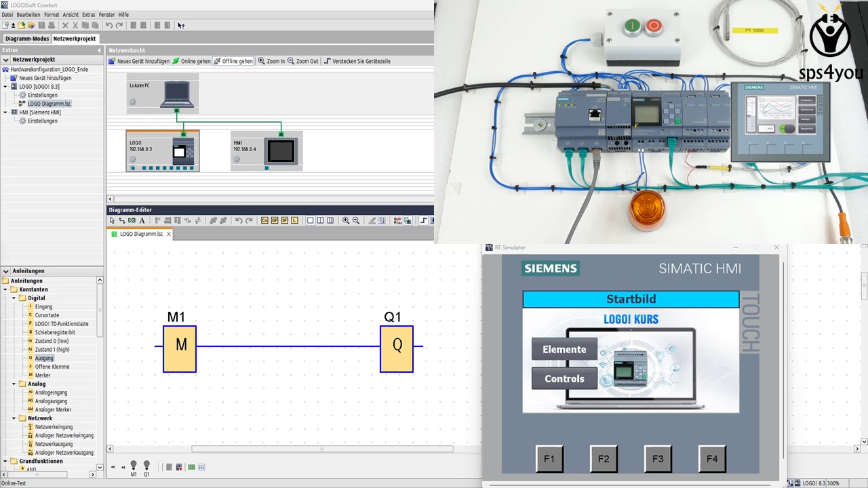Click Neues Gerät hinzufügen in Netzwerksicht toolbar
This screenshot has width=868, height=488.
click(139, 61)
